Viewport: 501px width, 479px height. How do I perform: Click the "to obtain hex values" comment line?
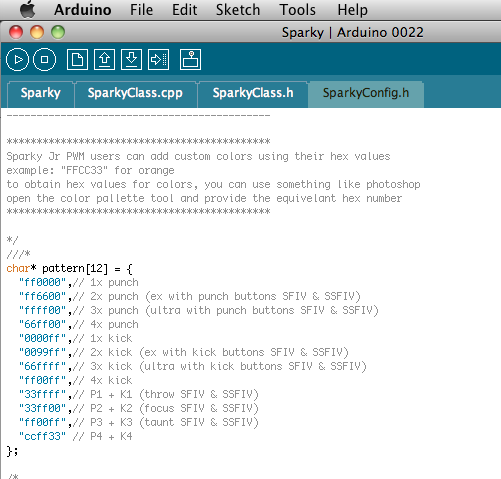click(213, 185)
